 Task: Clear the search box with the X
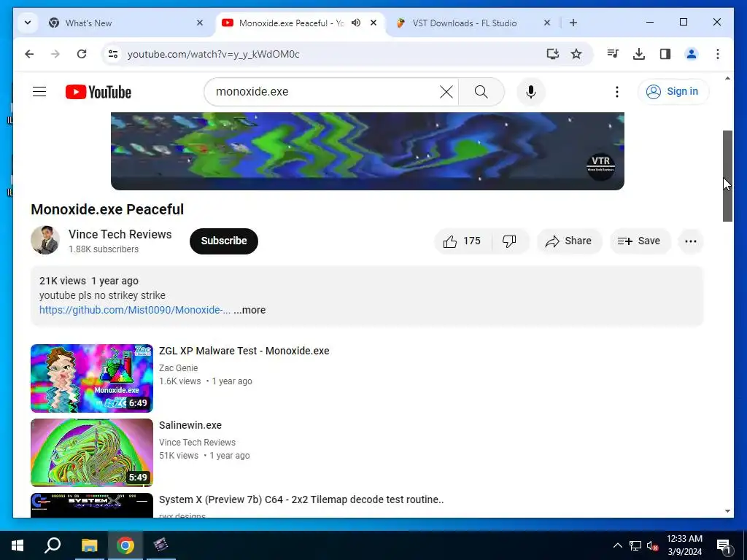pos(446,91)
